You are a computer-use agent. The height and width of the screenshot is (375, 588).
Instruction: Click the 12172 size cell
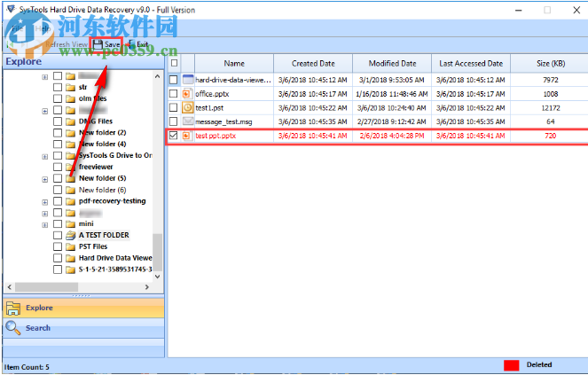[x=551, y=108]
